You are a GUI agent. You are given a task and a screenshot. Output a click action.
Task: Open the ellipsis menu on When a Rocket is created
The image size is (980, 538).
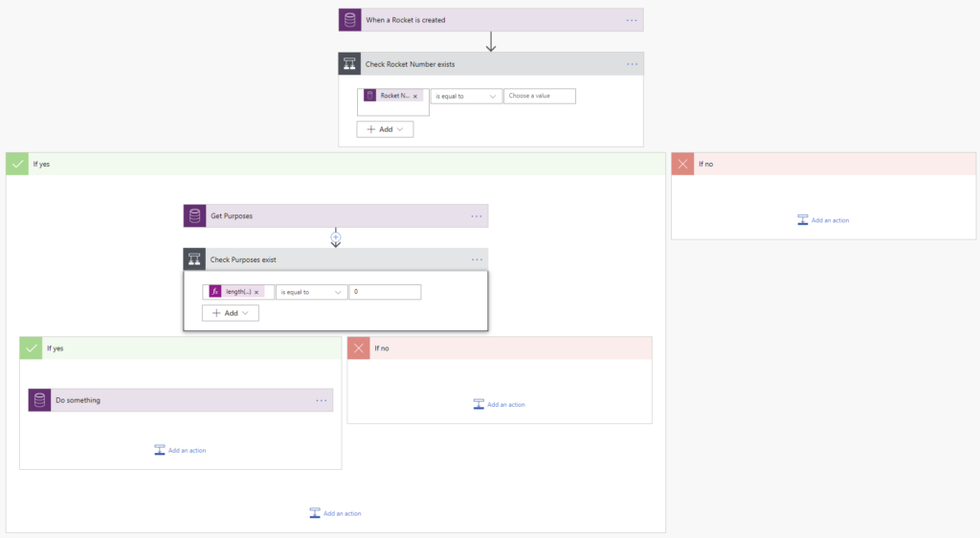(632, 20)
